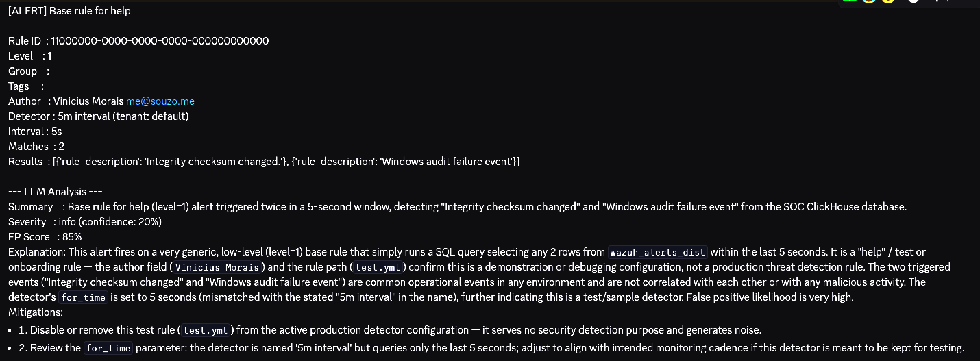Viewport: 980px width, 361px height.
Task: Click the crying-laughing emoji quick reaction
Action: (869, 1)
